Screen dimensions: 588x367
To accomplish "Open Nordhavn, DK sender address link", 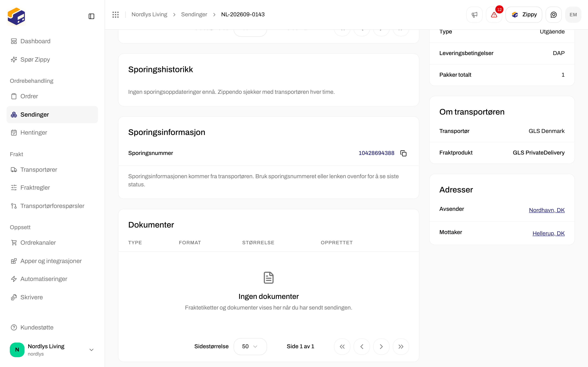I will coord(547,210).
